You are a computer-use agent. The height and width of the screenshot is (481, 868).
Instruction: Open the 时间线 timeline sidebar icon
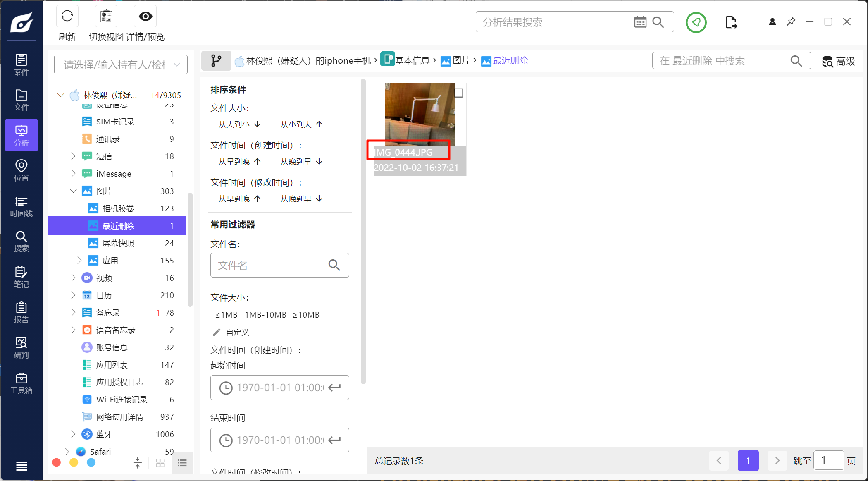(x=21, y=206)
